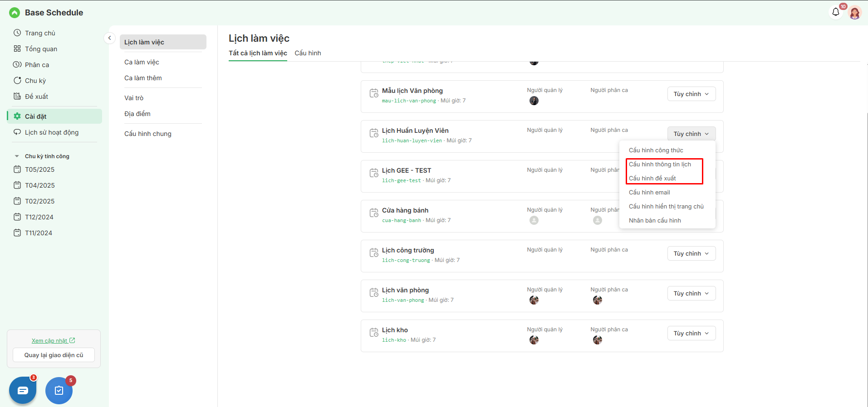Image resolution: width=868 pixels, height=407 pixels.
Task: Open the Cửa hàng bánh schedule title
Action: [x=405, y=210]
